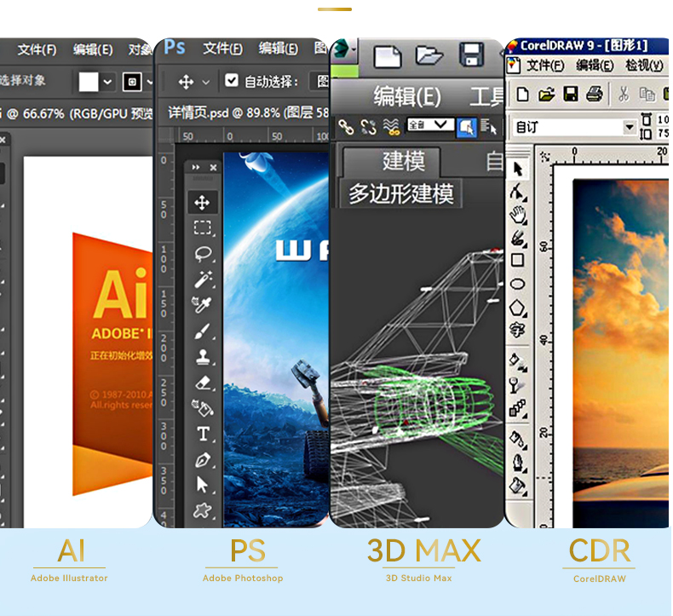Select the Freehand tool in CorelDRAW

pyautogui.click(x=518, y=239)
